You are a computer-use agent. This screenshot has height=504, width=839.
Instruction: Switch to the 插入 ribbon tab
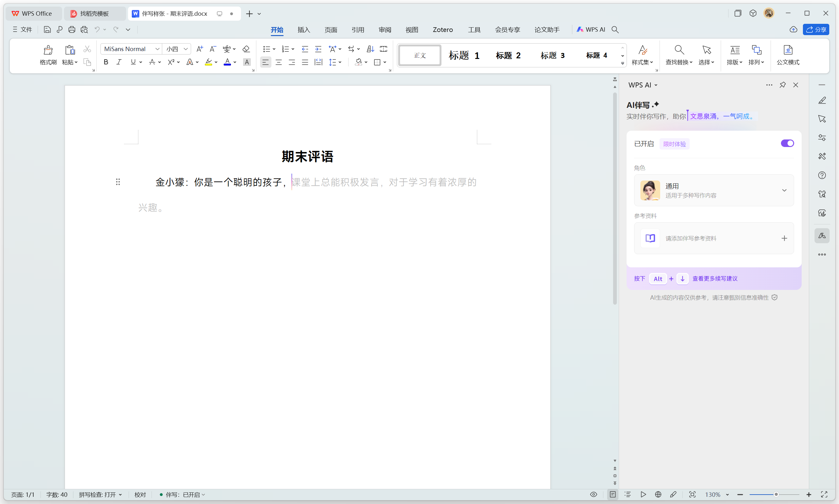click(x=304, y=30)
